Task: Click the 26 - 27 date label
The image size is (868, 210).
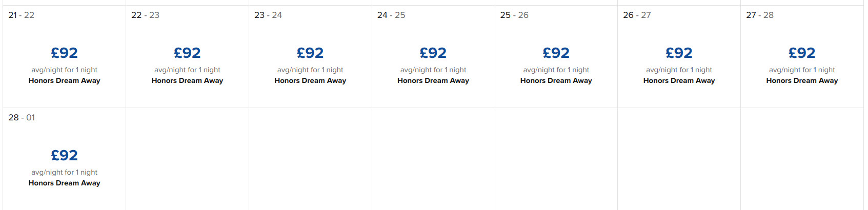Action: point(637,15)
